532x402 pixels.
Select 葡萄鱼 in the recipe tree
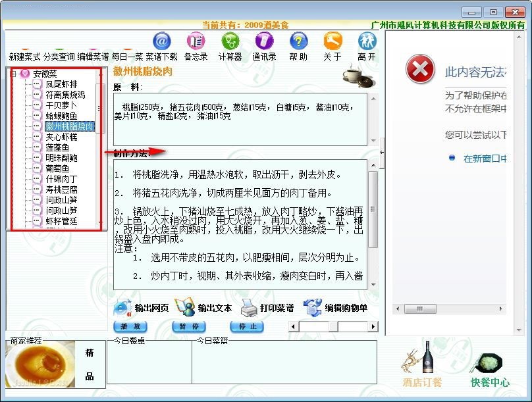click(57, 168)
